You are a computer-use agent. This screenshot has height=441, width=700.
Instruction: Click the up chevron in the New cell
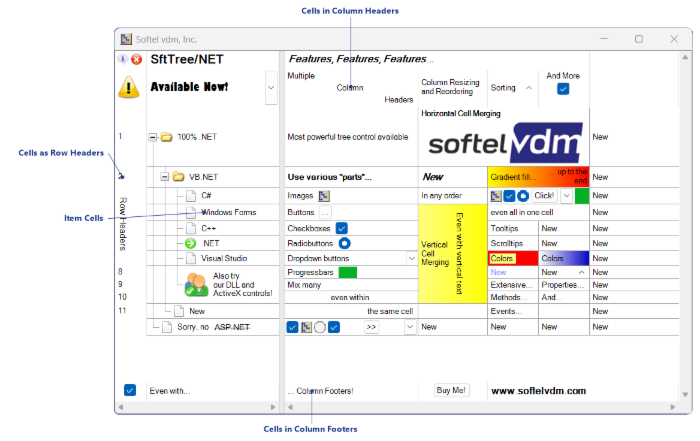(x=581, y=272)
